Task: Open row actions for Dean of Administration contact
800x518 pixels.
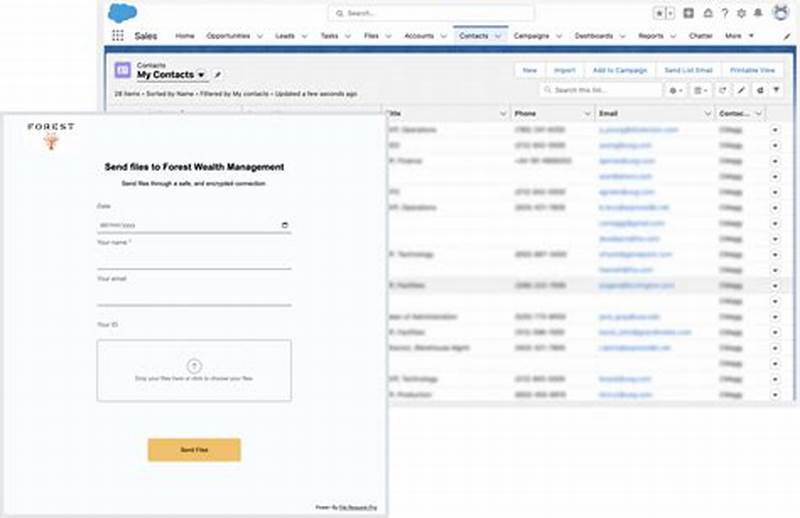Action: coord(775,317)
